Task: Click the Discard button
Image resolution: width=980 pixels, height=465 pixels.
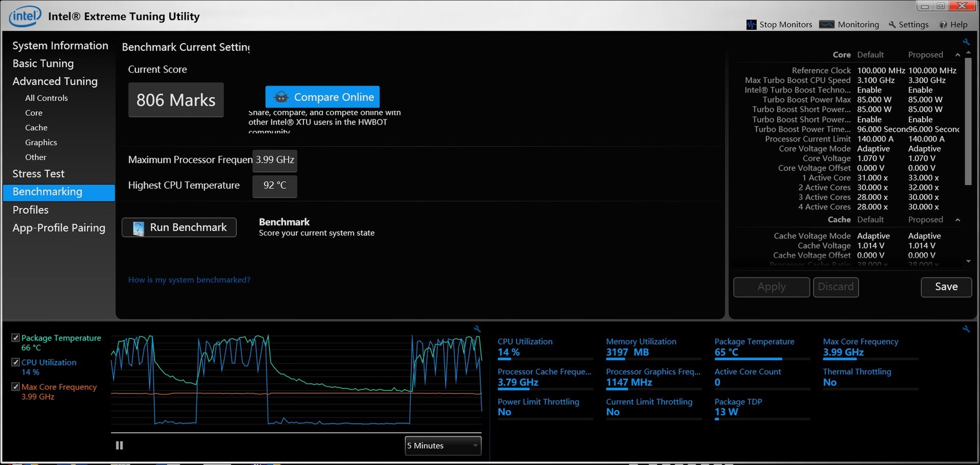Action: pos(836,287)
